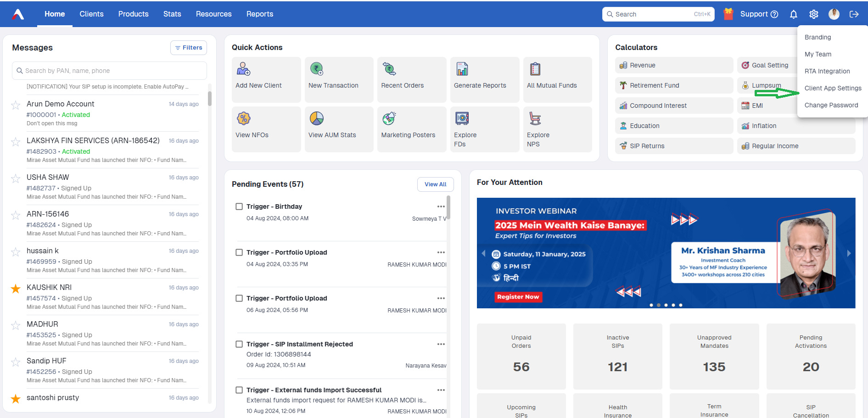Image resolution: width=868 pixels, height=418 pixels.
Task: Open the Reports tab
Action: (x=260, y=14)
